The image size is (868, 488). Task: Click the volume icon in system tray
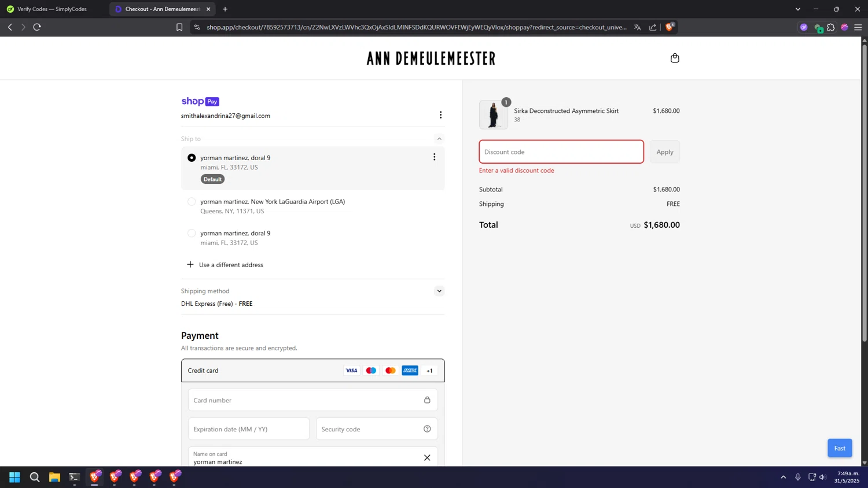[x=823, y=477]
